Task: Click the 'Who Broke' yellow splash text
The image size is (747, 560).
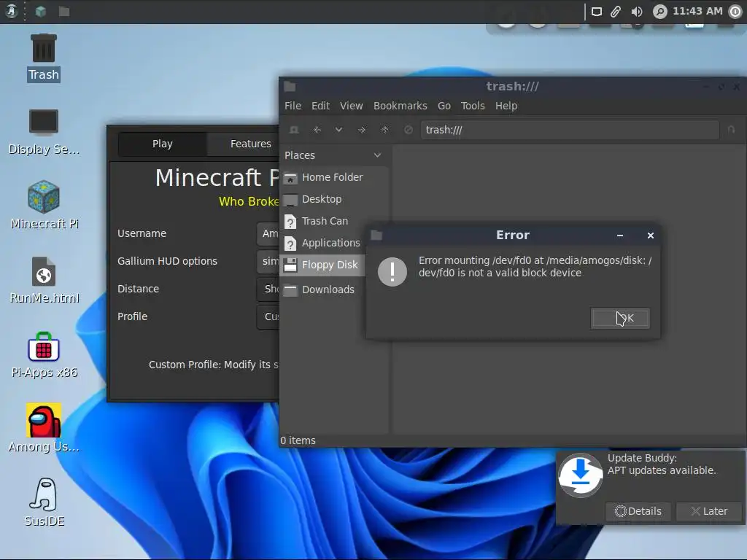Action: [x=249, y=201]
